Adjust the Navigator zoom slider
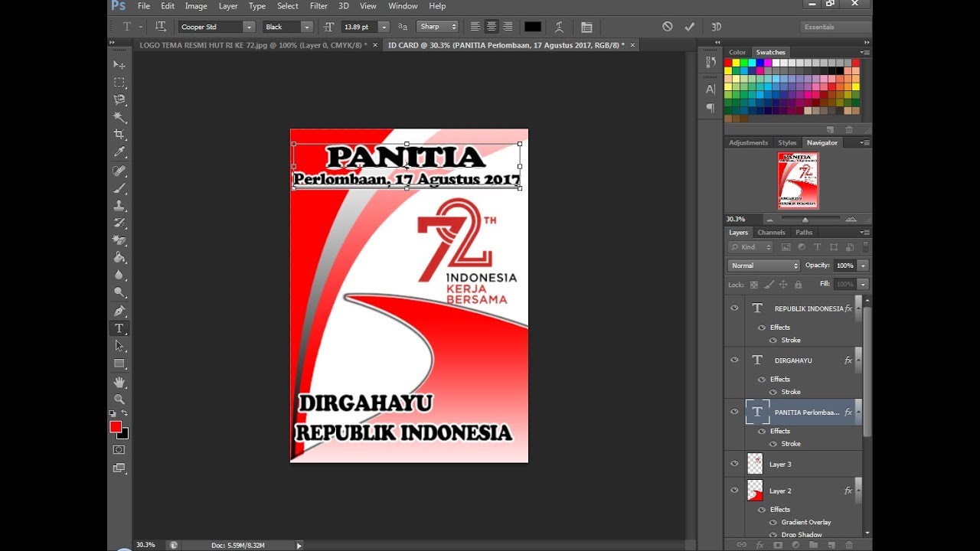The image size is (980, 551). point(805,220)
